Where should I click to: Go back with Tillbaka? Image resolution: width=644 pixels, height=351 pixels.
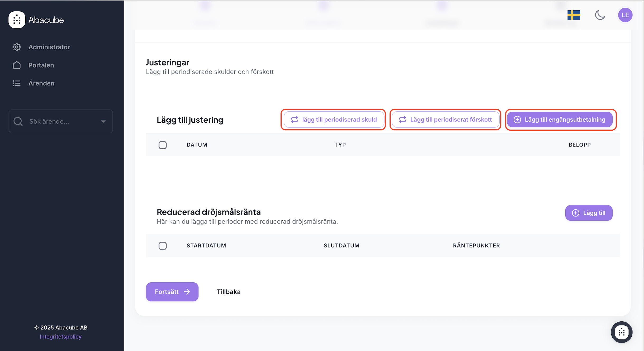(229, 292)
